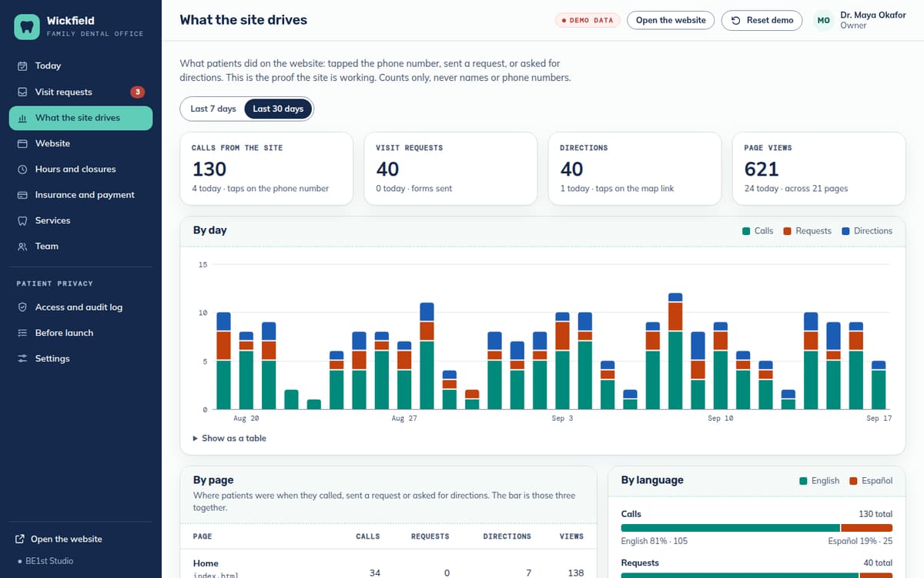Click the Español 19% · 25 label
The image size is (924, 578).
860,541
